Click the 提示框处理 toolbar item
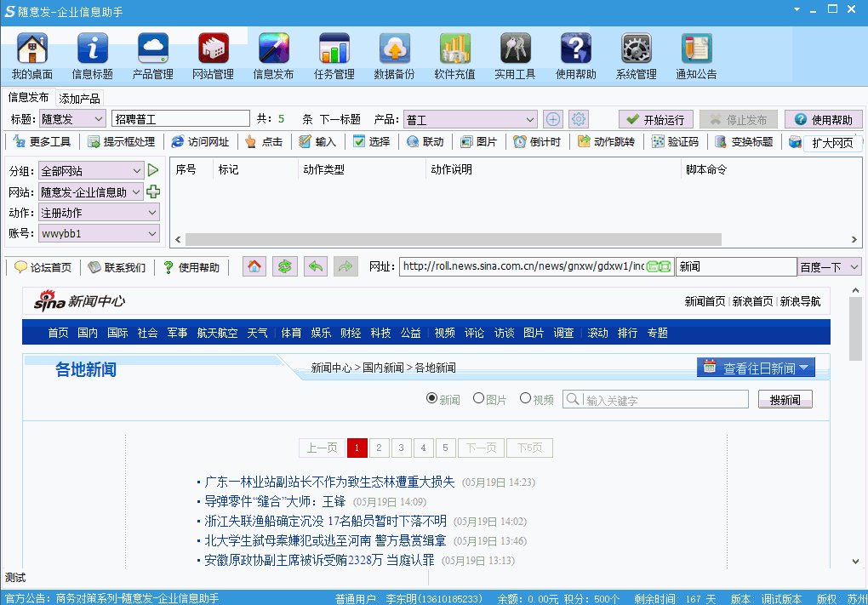This screenshot has height=605, width=868. point(122,142)
